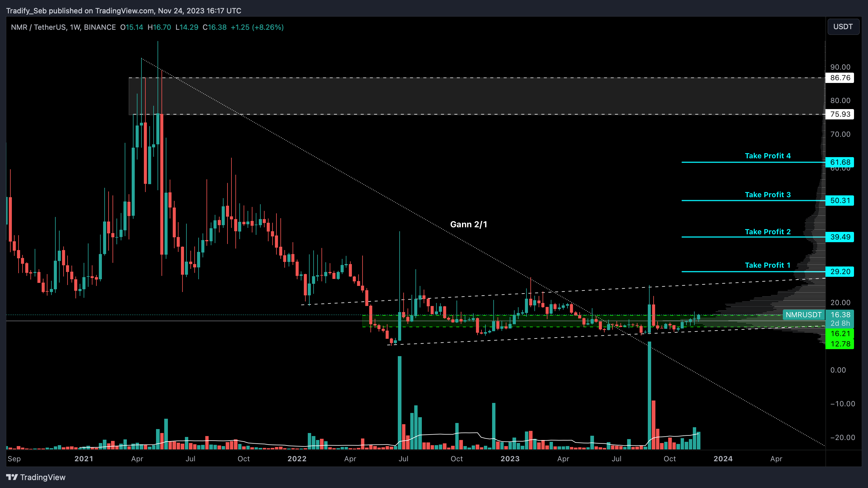Viewport: 868px width, 488px height.
Task: Click the low price L14.29 value
Action: point(187,27)
